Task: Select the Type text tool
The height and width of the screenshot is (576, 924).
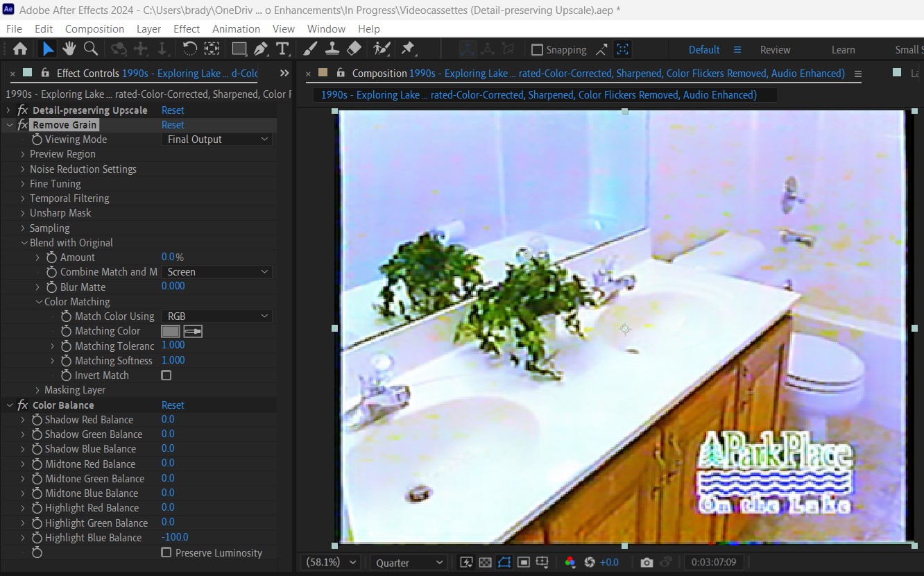Action: (x=282, y=49)
